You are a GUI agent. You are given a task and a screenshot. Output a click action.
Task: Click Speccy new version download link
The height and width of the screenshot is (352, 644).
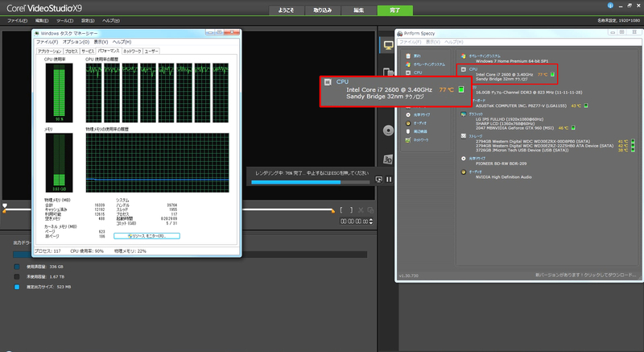coord(586,275)
